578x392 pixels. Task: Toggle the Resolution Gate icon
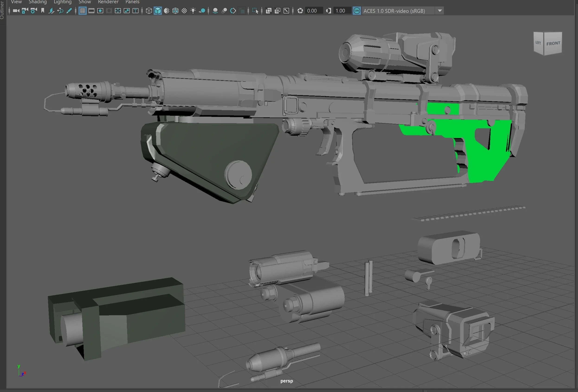point(100,11)
